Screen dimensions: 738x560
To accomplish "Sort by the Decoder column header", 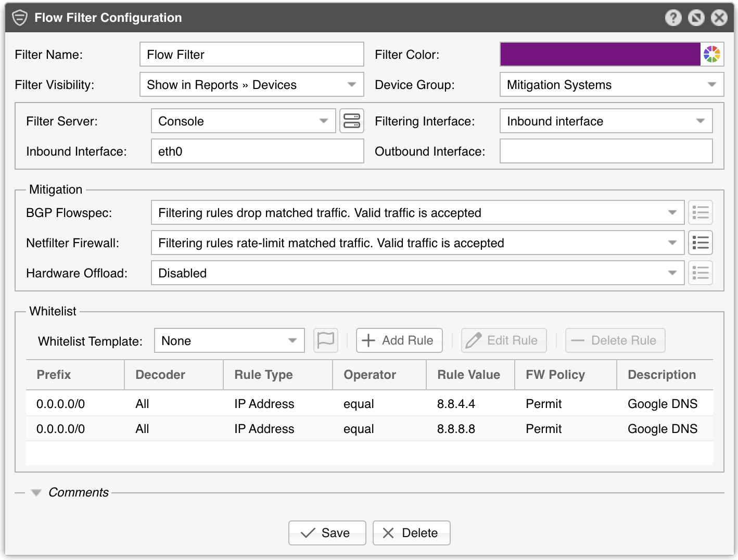I will click(x=174, y=375).
